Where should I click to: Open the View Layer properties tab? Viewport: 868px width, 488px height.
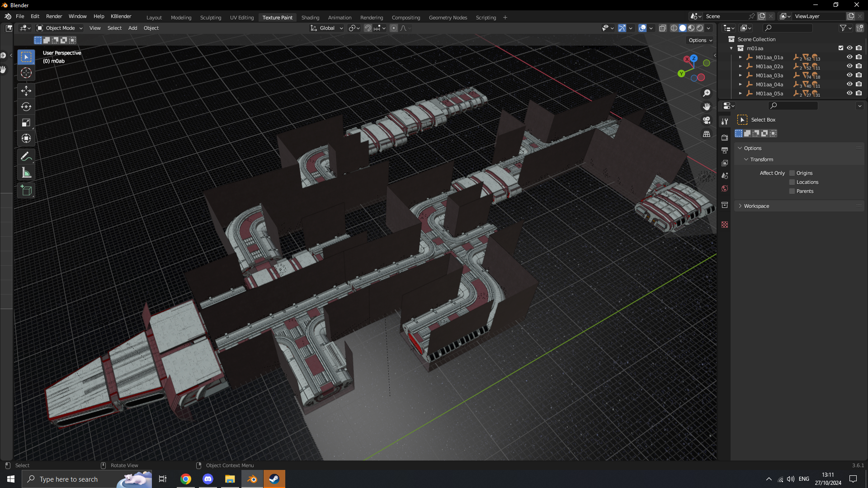point(725,163)
